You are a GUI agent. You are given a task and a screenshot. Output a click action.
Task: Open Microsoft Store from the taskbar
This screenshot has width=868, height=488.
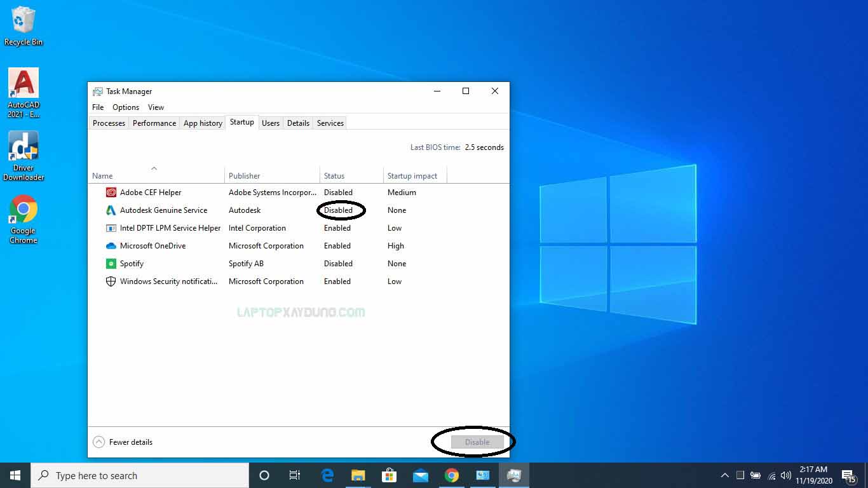point(389,475)
